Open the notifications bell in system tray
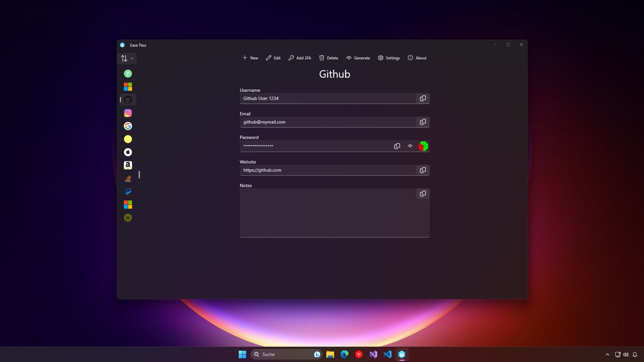 coord(635,355)
